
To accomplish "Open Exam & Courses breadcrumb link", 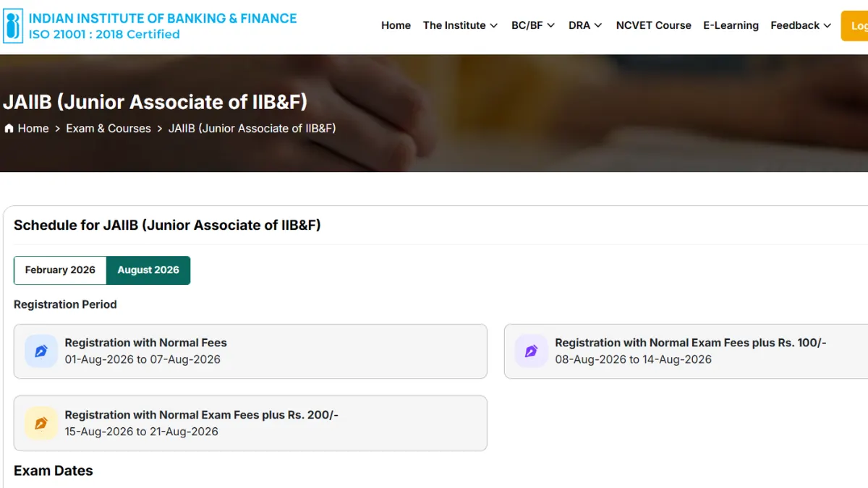I will (x=109, y=129).
